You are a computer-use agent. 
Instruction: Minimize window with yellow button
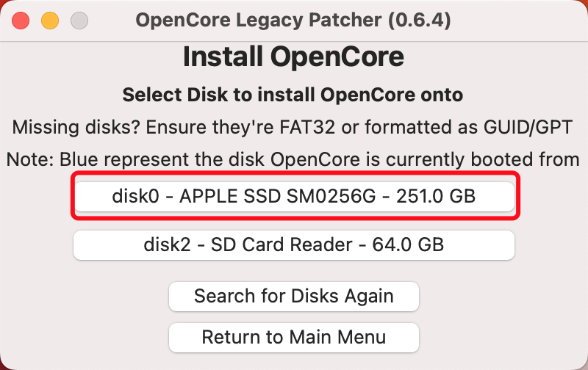click(x=50, y=20)
